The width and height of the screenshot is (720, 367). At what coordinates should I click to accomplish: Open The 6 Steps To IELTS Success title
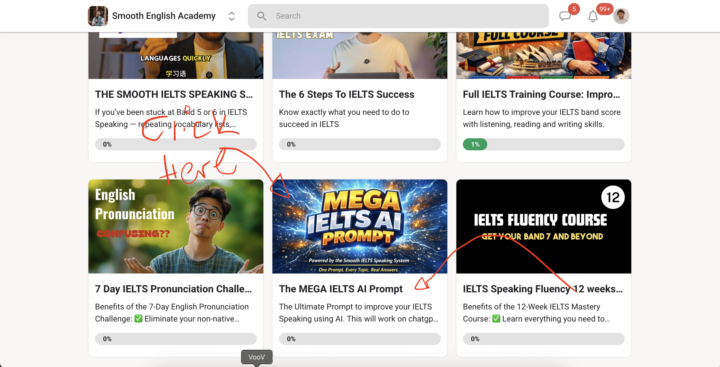click(x=346, y=95)
